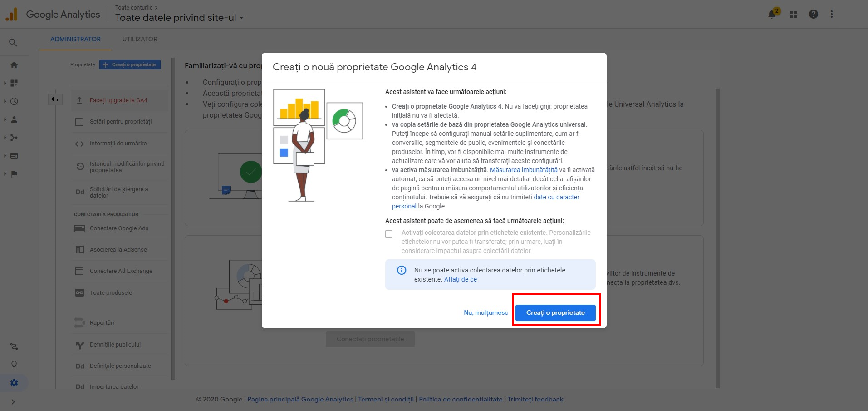Open the help question mark icon

coord(813,15)
